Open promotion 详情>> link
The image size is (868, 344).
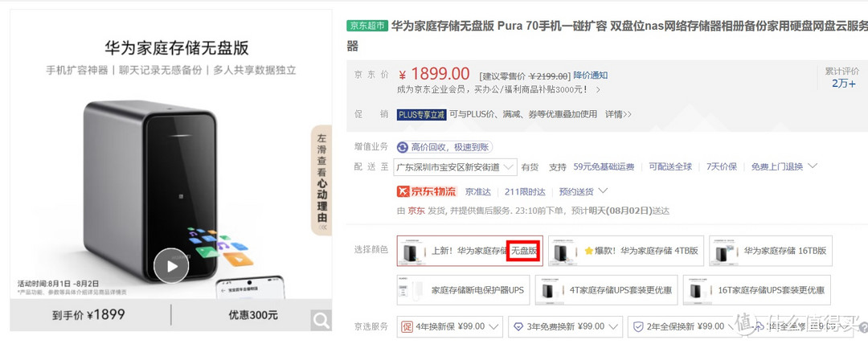click(618, 114)
